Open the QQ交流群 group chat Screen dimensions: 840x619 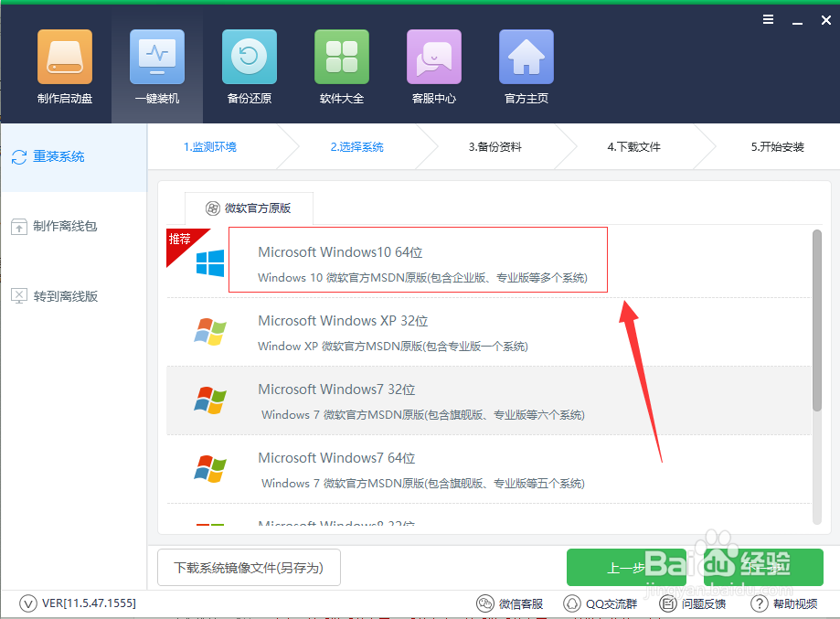pos(601,603)
